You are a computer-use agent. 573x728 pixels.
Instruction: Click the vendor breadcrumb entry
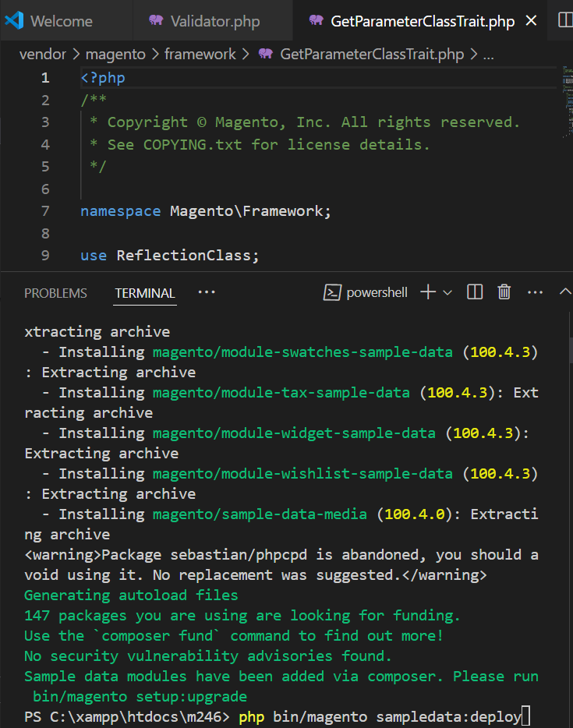(x=42, y=55)
